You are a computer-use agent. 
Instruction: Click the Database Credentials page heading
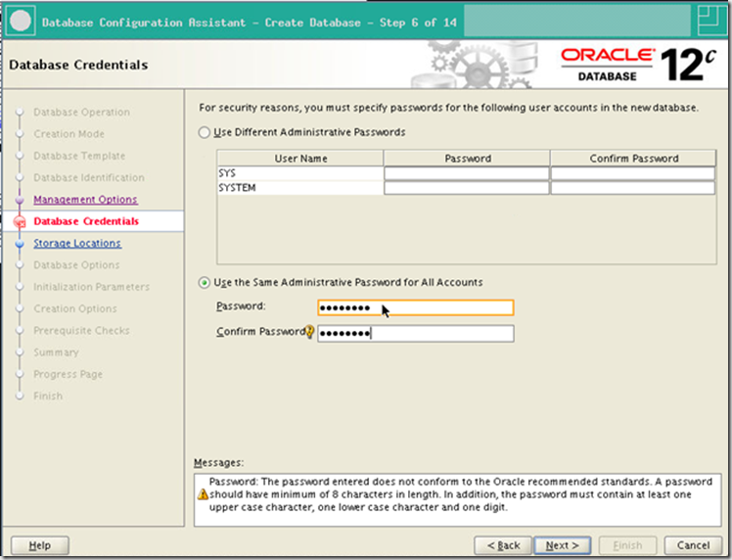point(78,65)
